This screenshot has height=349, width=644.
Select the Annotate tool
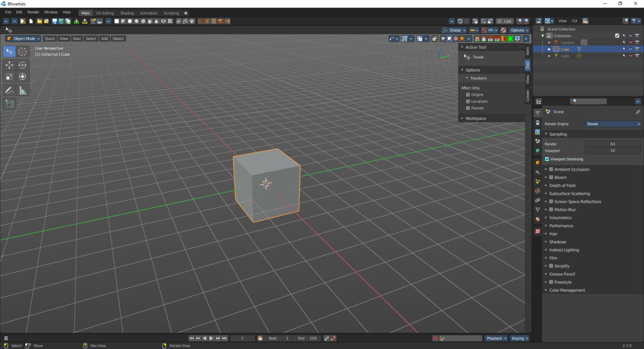pyautogui.click(x=9, y=90)
